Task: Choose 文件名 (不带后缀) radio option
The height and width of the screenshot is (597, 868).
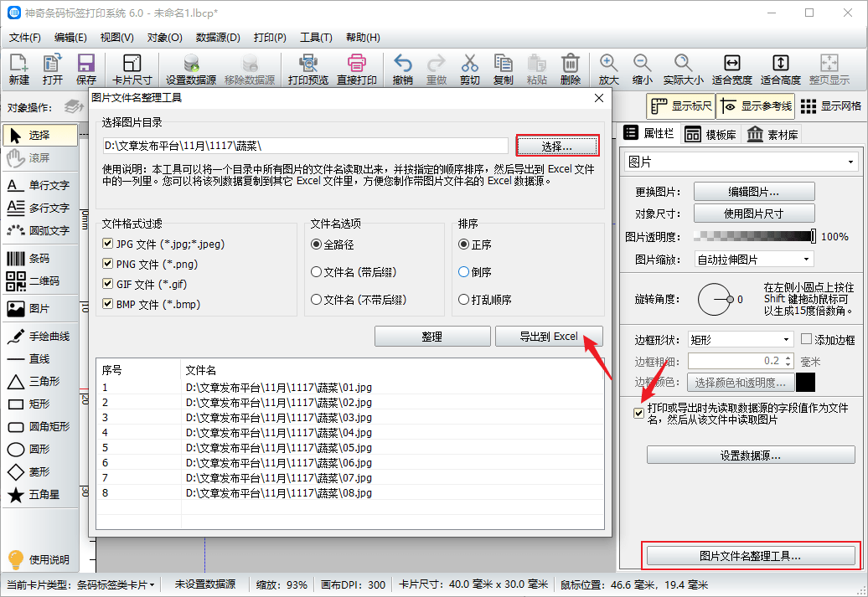Action: 316,299
